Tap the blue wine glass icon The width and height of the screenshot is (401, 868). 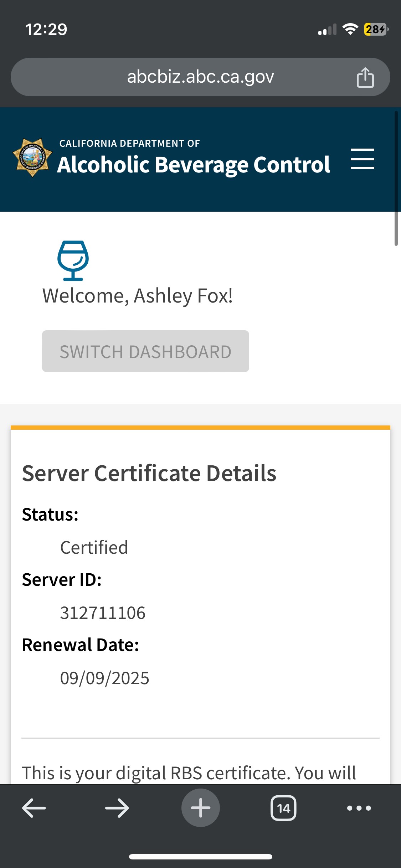[x=73, y=260]
